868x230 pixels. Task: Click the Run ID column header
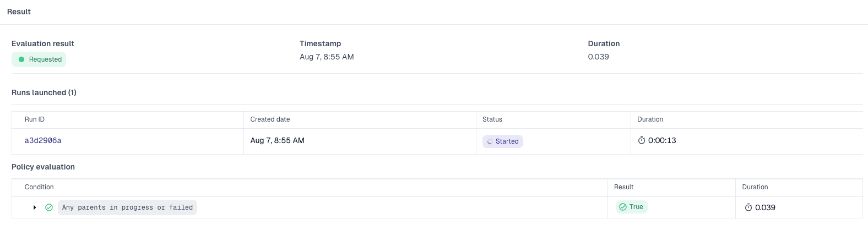click(35, 119)
